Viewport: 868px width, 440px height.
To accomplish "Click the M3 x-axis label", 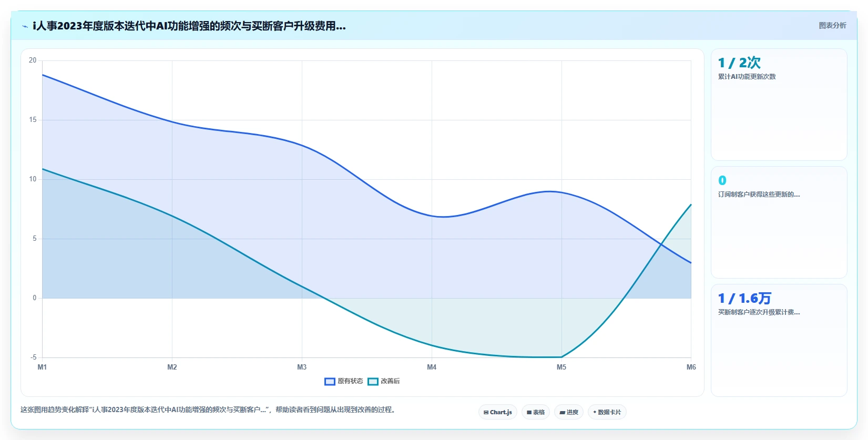I will [302, 367].
